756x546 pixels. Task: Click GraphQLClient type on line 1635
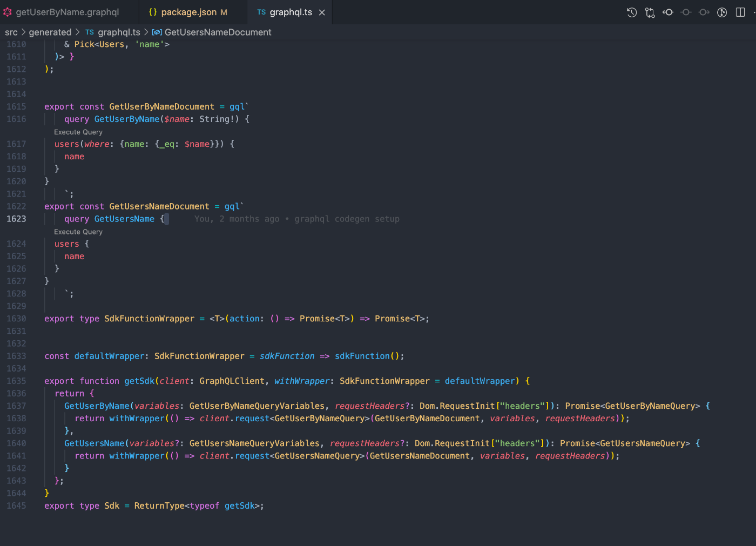232,381
